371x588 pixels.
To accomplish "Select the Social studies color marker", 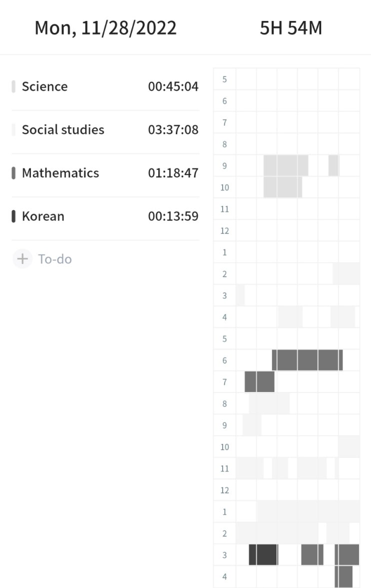I will click(x=13, y=129).
